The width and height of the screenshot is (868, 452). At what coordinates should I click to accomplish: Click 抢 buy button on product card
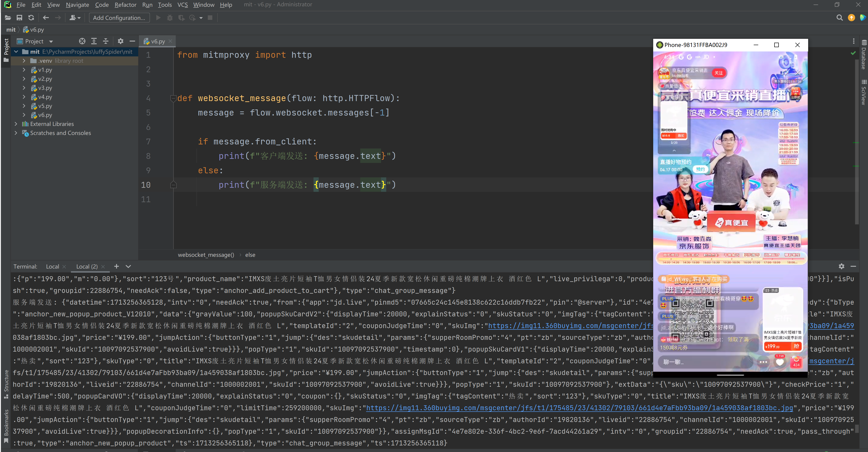tap(796, 346)
